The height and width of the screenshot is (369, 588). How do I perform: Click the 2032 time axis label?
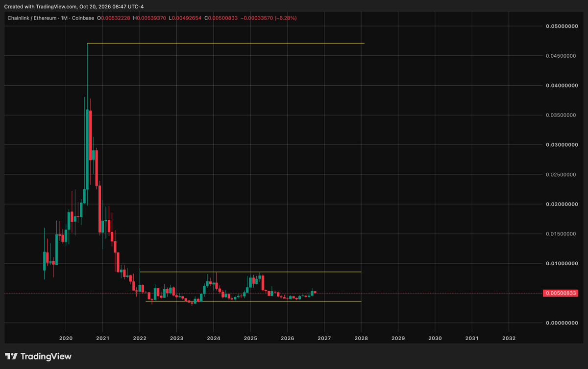tap(509, 338)
